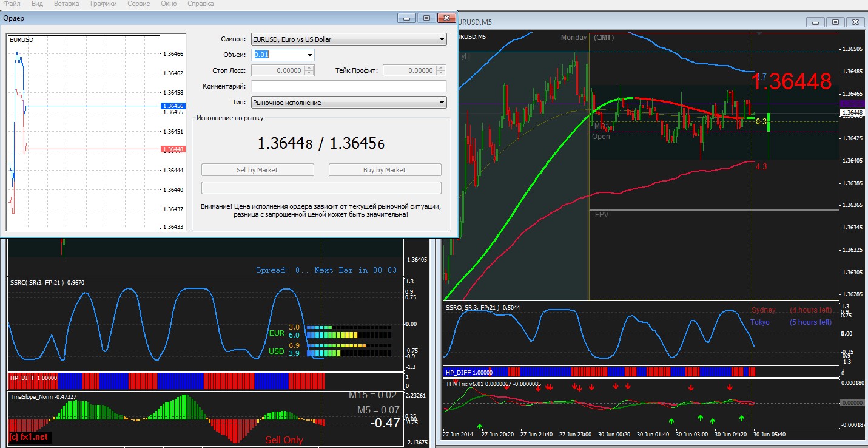Click the M5 = 0.07 reading

click(x=378, y=410)
